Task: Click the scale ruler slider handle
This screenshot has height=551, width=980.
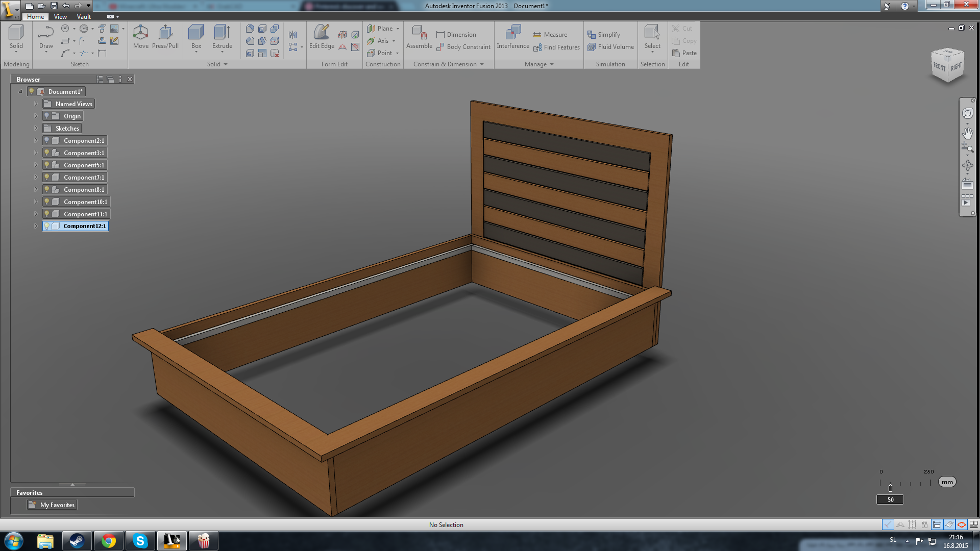Action: (x=890, y=488)
